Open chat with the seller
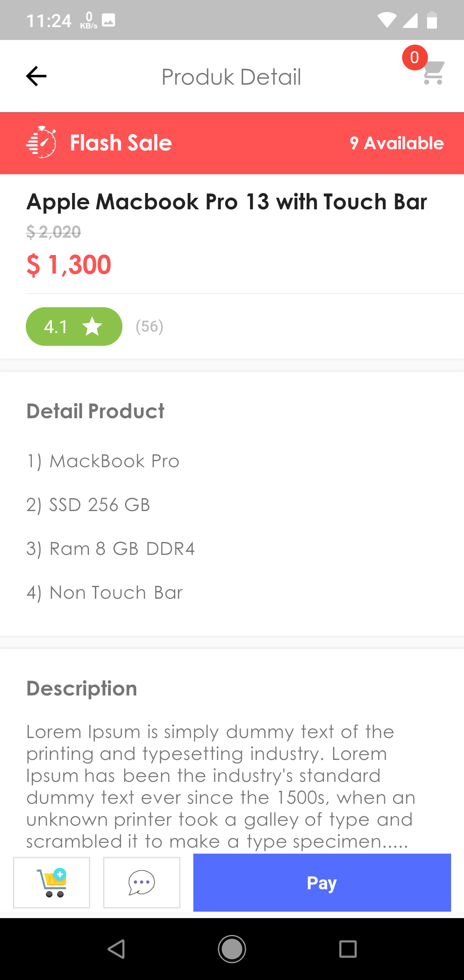 point(142,882)
